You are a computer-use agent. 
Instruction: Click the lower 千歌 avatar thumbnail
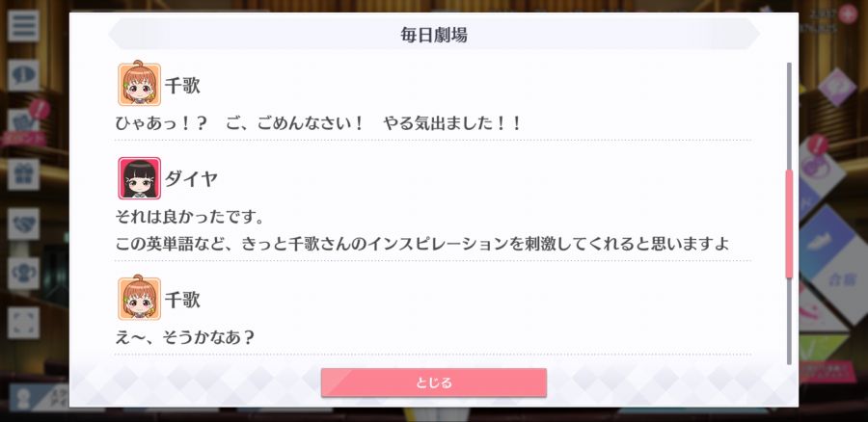coord(140,299)
